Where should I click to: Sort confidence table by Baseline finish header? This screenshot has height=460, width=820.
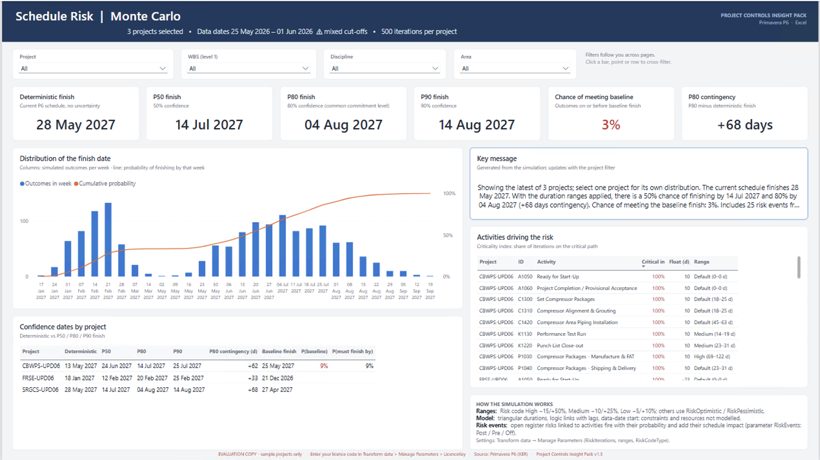click(x=279, y=352)
